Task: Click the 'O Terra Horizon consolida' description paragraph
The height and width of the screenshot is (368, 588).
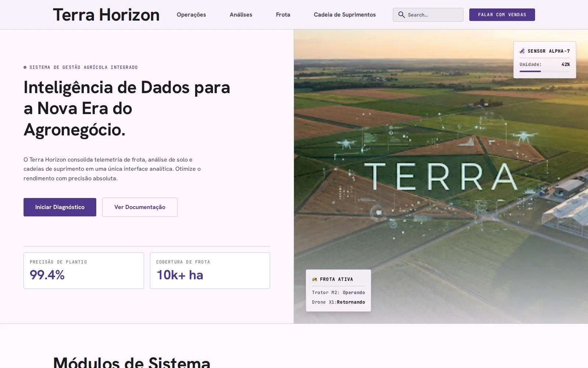Action: (x=112, y=169)
